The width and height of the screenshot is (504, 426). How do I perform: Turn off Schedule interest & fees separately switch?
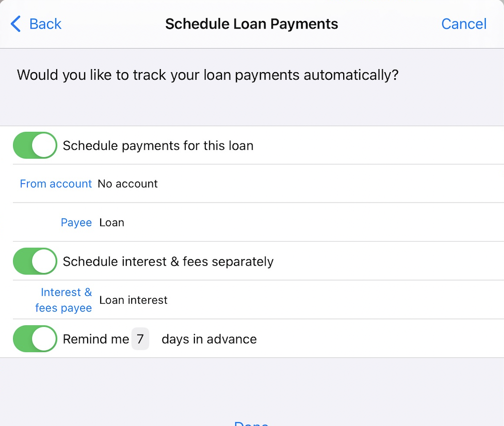coord(35,261)
